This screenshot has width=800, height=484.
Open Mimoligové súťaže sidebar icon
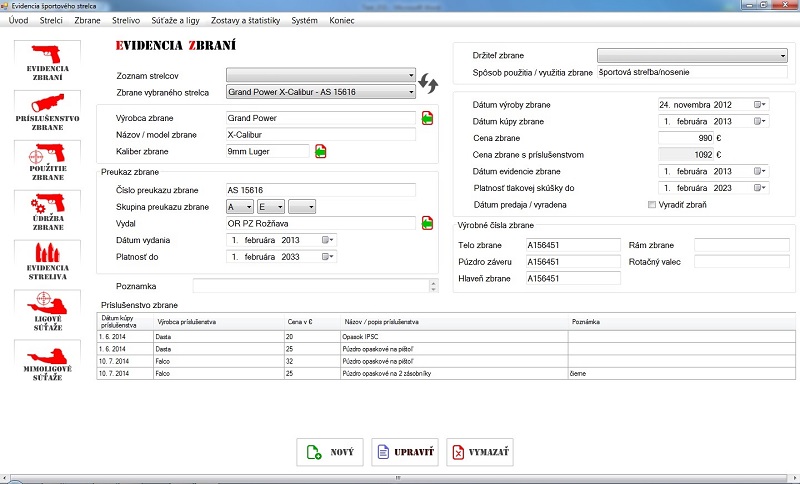(47, 362)
